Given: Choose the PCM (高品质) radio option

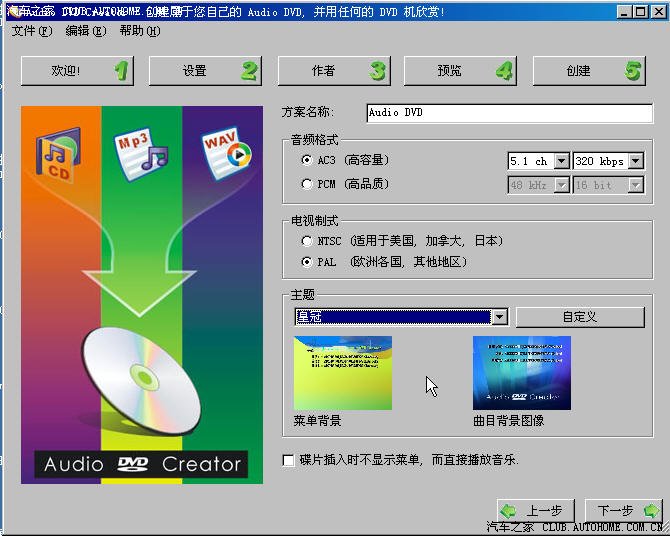Looking at the screenshot, I should point(307,184).
